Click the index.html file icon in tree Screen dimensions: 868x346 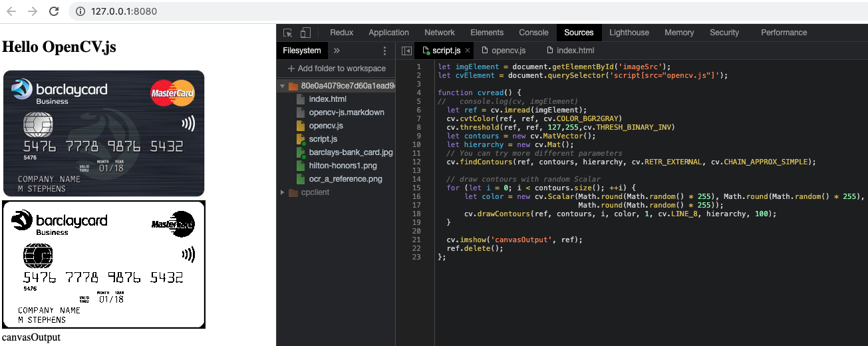(301, 99)
